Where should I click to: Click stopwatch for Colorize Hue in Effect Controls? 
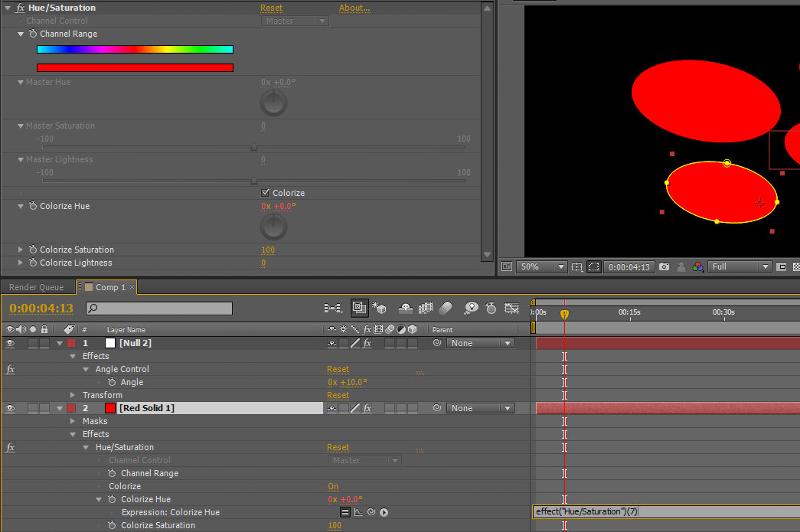point(33,206)
